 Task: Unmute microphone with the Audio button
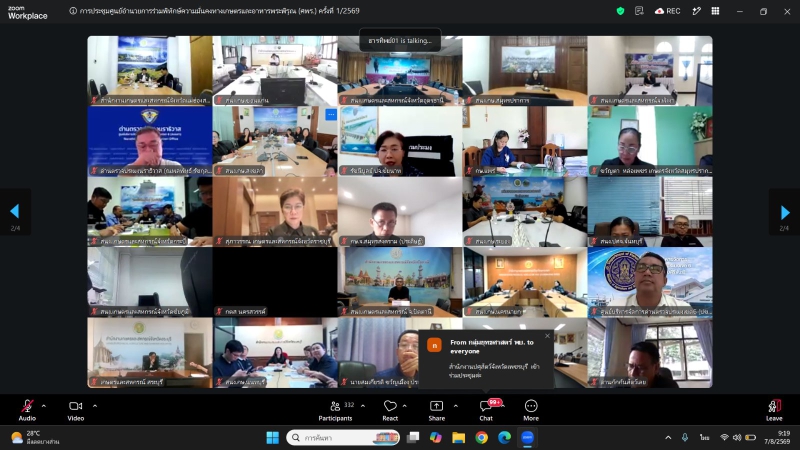pyautogui.click(x=27, y=410)
